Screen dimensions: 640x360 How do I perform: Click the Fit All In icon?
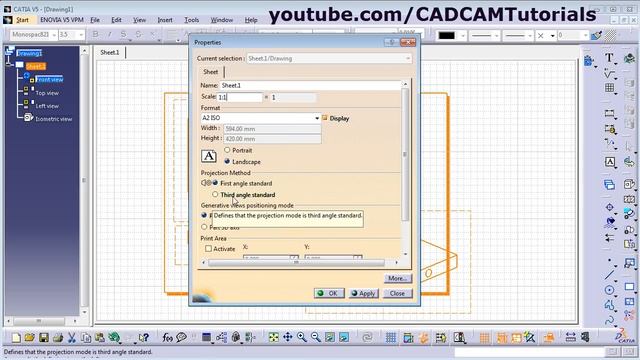[x=273, y=337]
